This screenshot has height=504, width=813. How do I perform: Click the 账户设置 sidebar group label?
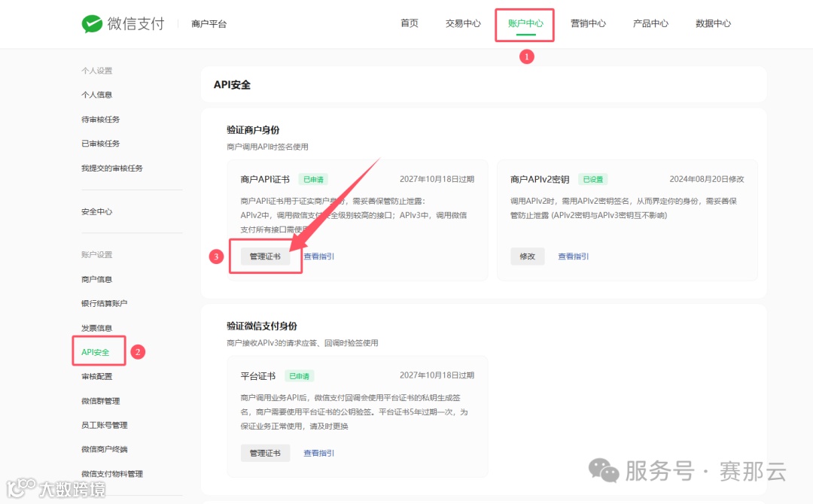(x=96, y=255)
